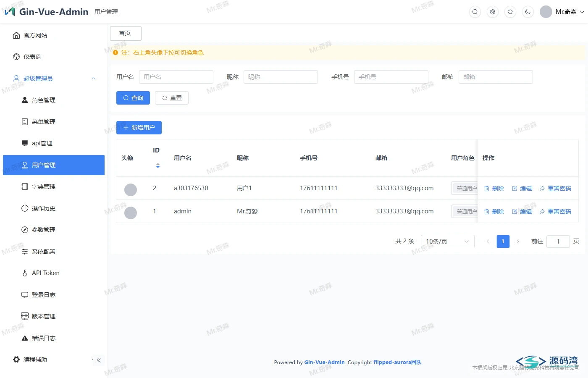Open the search icon in top bar
This screenshot has width=588, height=378.
tap(475, 12)
